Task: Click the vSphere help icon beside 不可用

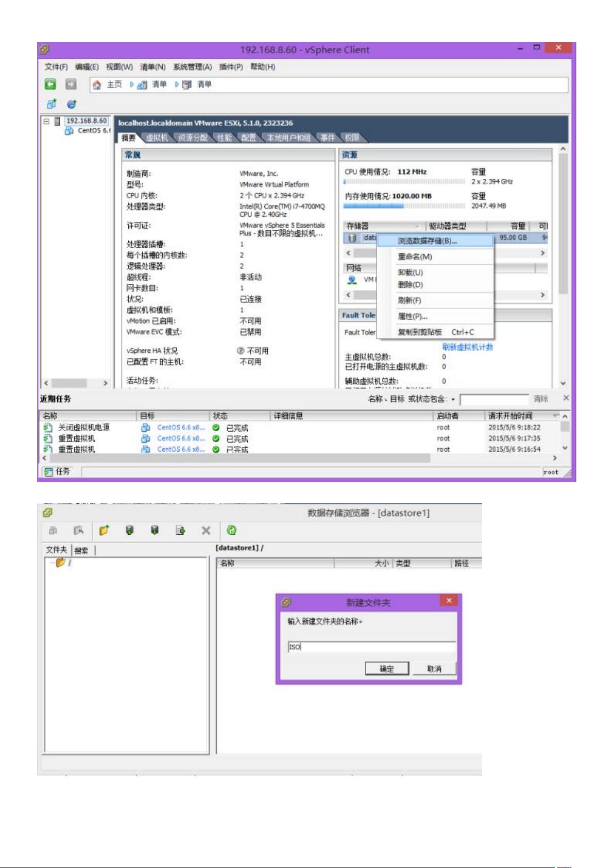Action: pyautogui.click(x=241, y=350)
